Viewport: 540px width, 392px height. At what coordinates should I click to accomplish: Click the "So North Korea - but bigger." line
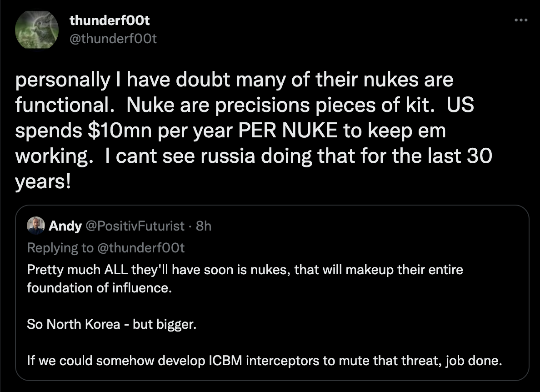point(112,324)
